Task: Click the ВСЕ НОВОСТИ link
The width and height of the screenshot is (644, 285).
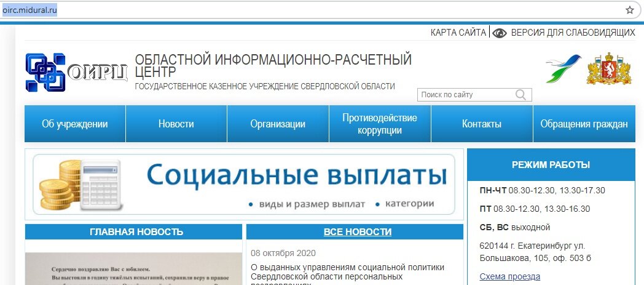Action: coord(357,232)
